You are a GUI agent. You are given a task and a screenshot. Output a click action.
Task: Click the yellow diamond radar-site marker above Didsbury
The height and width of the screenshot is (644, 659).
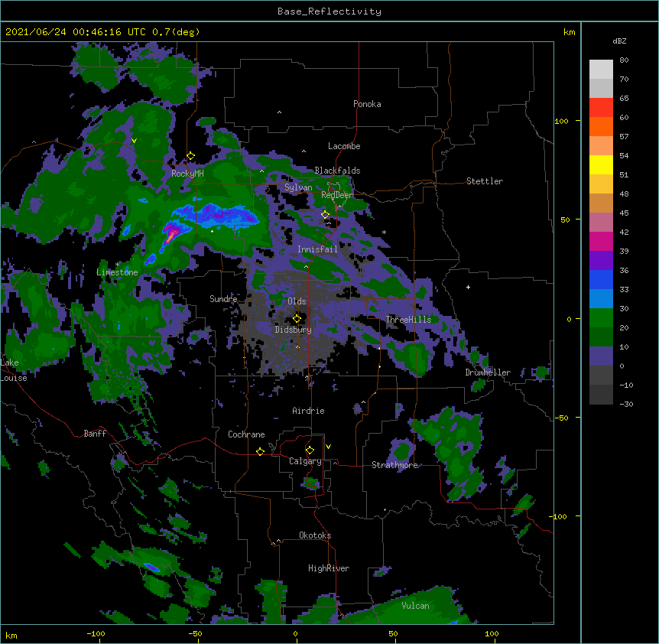tap(297, 318)
